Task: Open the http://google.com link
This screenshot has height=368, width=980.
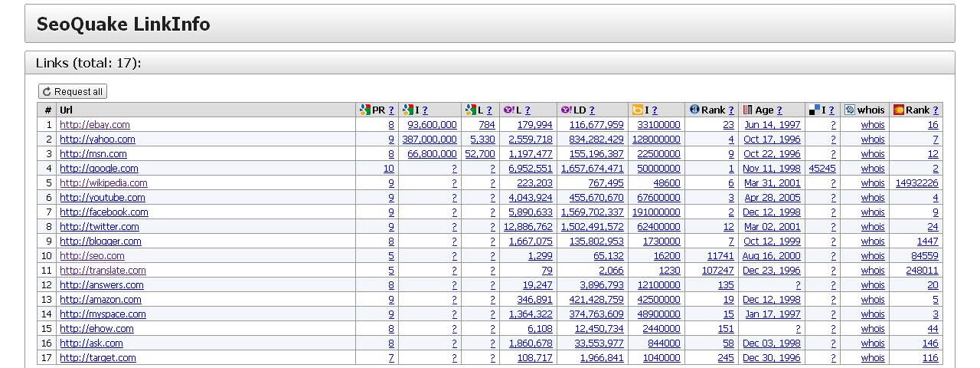Action: pyautogui.click(x=99, y=169)
